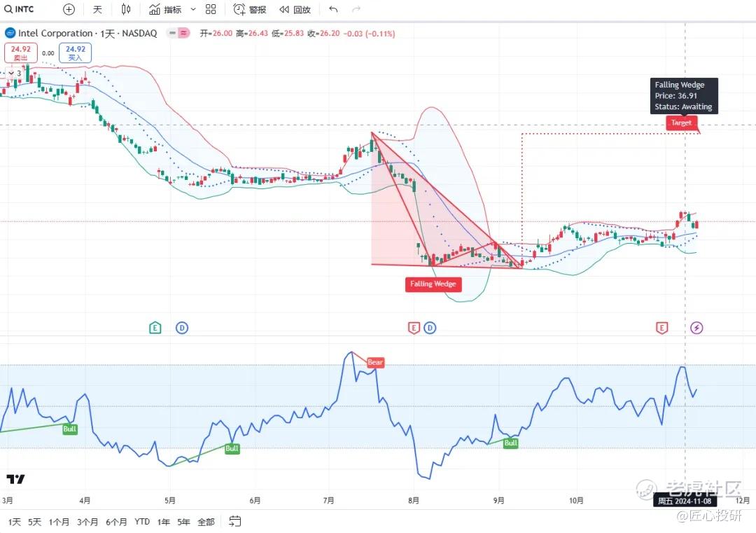Click the 高=26.43 high price value
The image size is (756, 533).
[x=252, y=34]
